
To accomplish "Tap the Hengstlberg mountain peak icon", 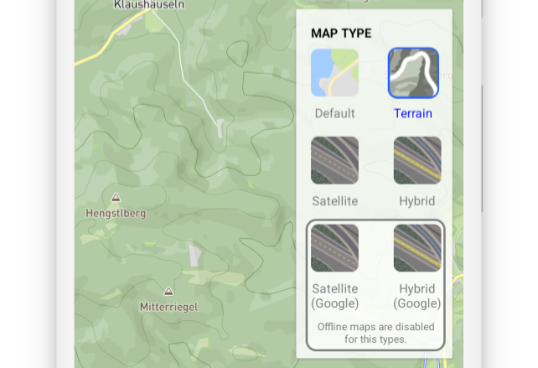I will (116, 197).
